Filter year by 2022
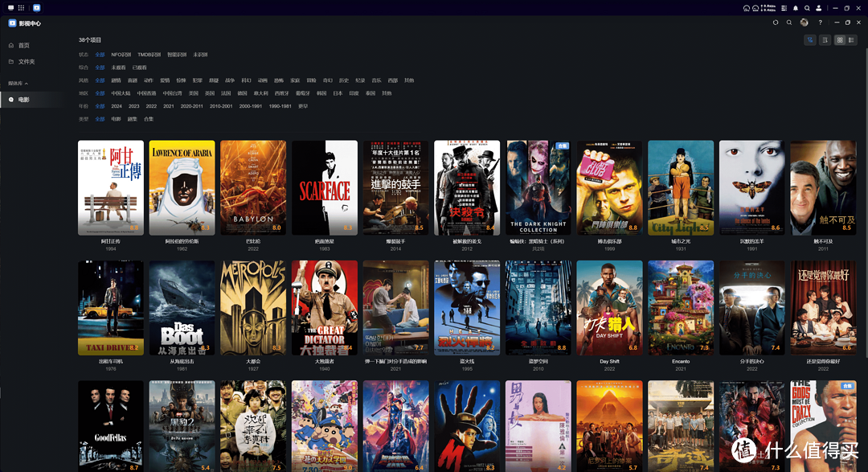The image size is (868, 472). [151, 106]
